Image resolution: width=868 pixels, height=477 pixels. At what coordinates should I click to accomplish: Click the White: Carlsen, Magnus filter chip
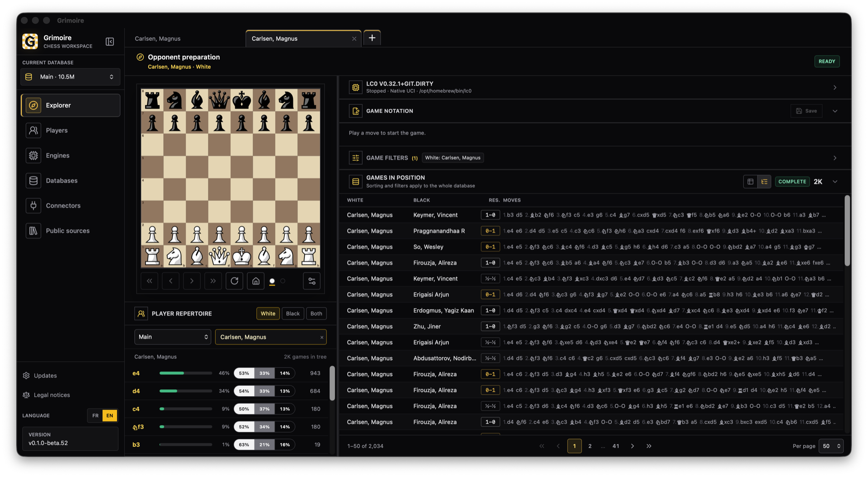[x=453, y=158]
